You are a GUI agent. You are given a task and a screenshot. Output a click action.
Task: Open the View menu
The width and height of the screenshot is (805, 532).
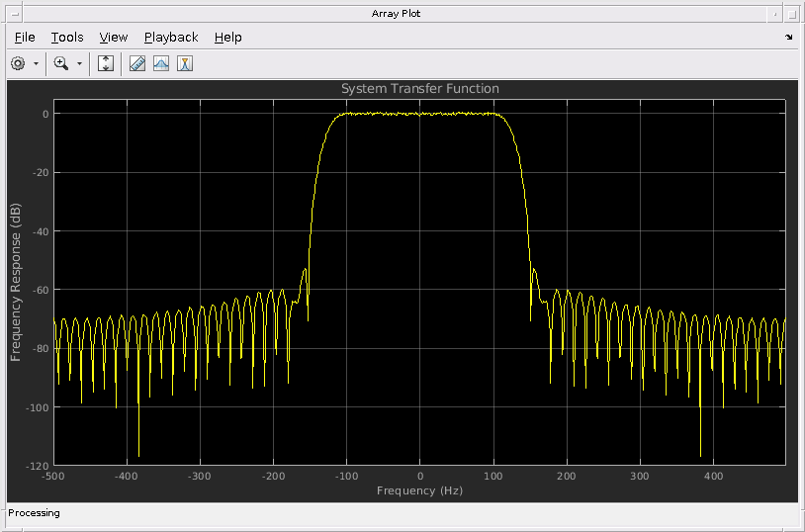pos(114,37)
